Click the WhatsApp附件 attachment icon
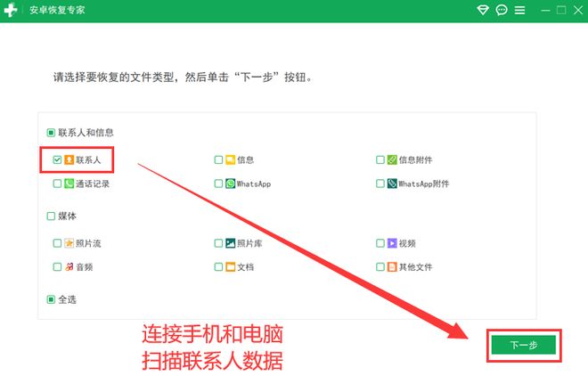Screen dimensions: 588x392 pyautogui.click(x=392, y=184)
